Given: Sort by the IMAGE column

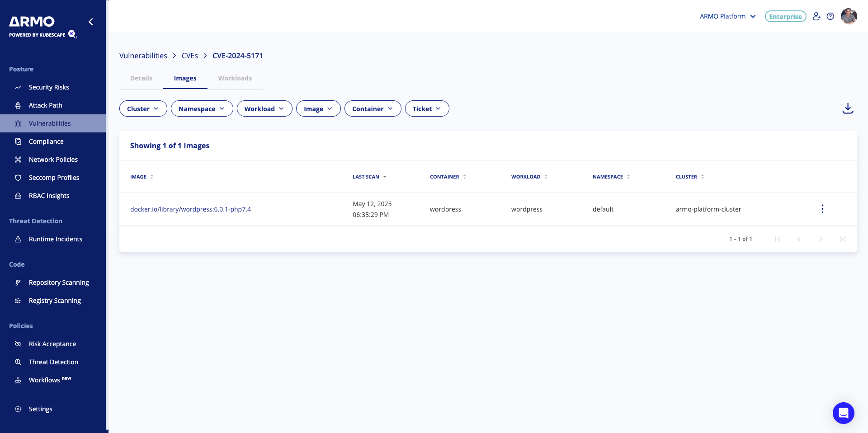Looking at the screenshot, I should [142, 177].
